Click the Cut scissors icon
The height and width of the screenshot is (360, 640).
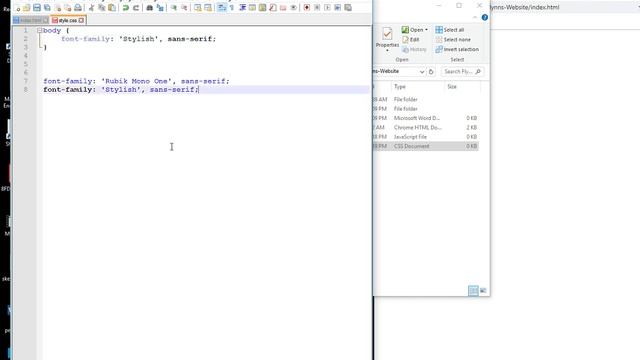click(91, 8)
